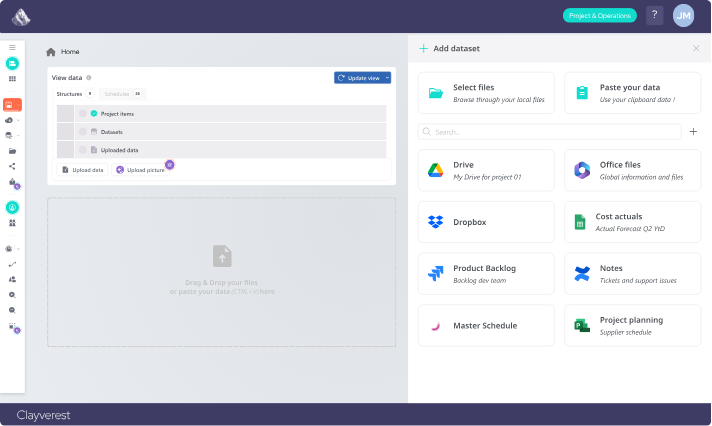712x426 pixels.
Task: Expand the cloud icon chevron in sidebar
Action: [x=19, y=120]
